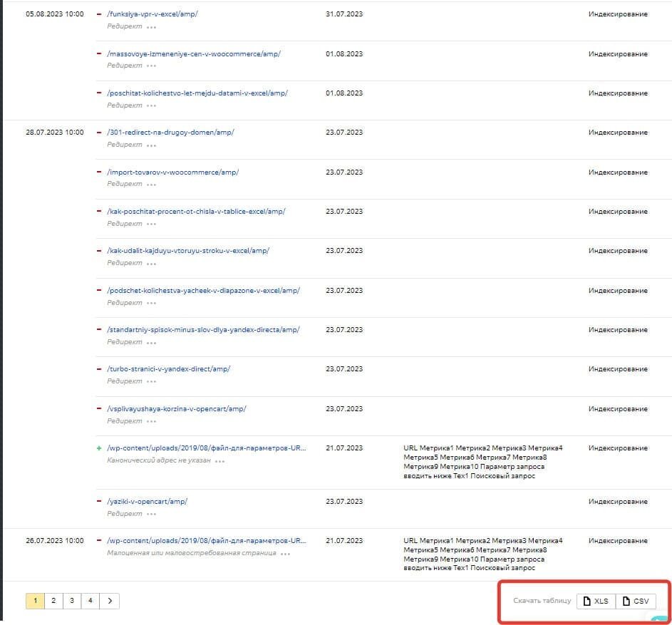The image size is (672, 625).
Task: Open /poschitat-kolichestvo-let-mejdu-datami-v-excel/amp/ link
Action: point(197,93)
